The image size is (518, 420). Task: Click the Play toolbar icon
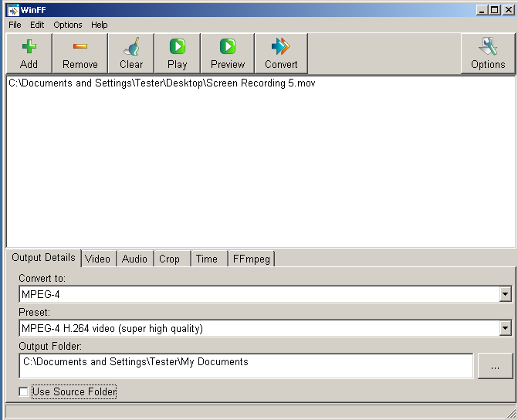tap(178, 46)
